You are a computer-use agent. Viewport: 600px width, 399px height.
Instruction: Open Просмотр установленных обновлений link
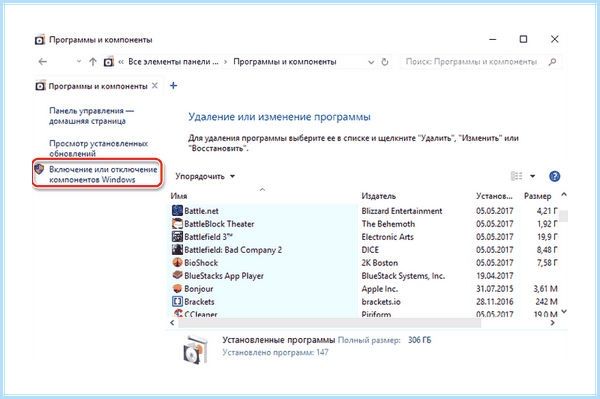[x=98, y=148]
